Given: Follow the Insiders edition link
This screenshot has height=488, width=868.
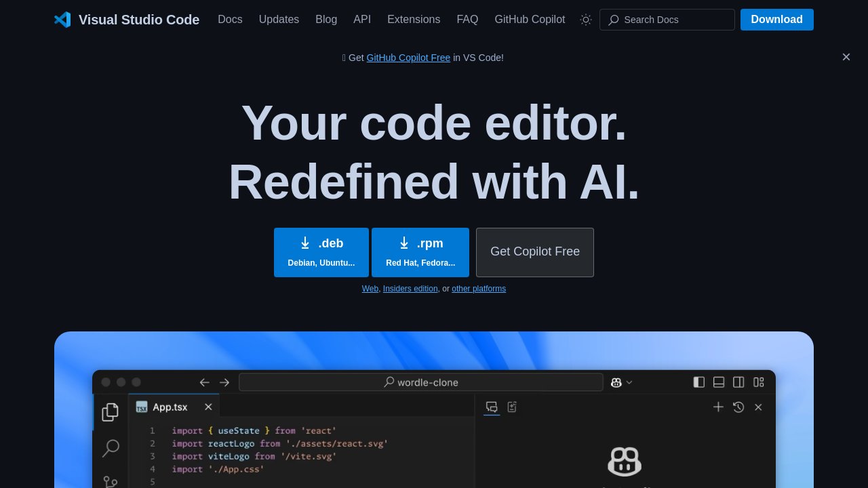Looking at the screenshot, I should click(x=410, y=289).
